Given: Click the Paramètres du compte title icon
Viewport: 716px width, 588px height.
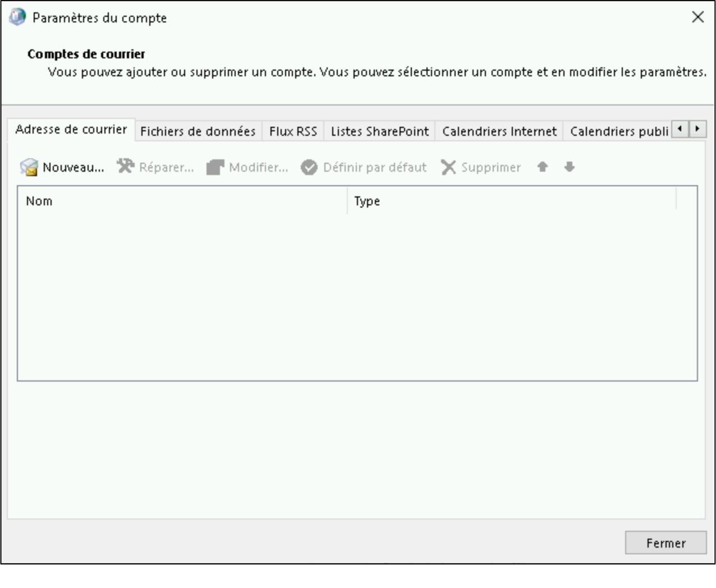Looking at the screenshot, I should click(17, 17).
